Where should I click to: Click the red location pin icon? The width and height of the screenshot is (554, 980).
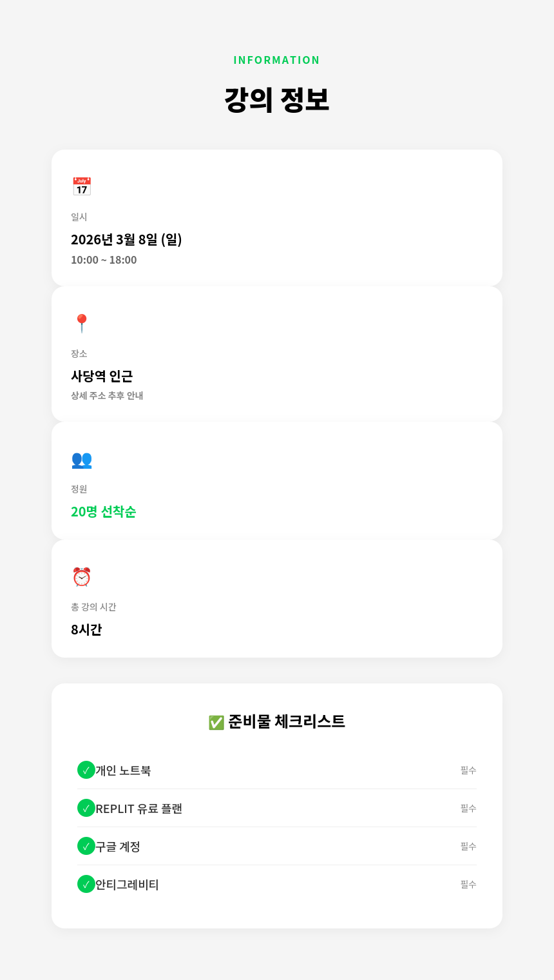[x=82, y=323]
